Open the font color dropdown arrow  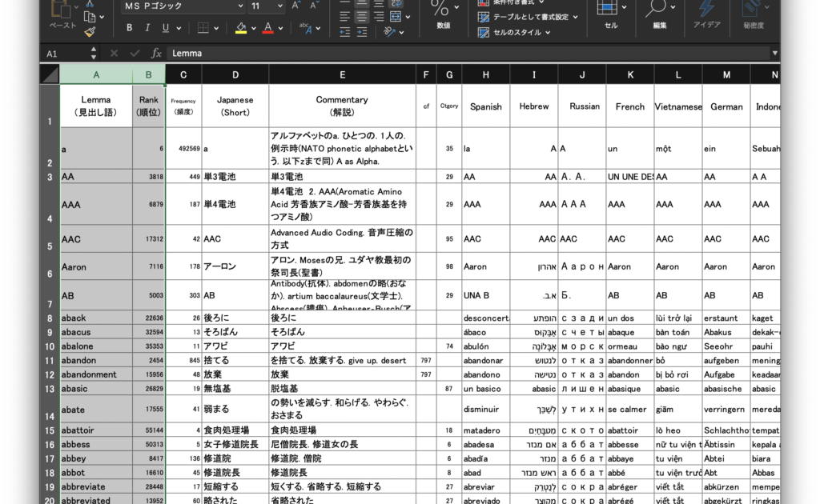(x=281, y=28)
